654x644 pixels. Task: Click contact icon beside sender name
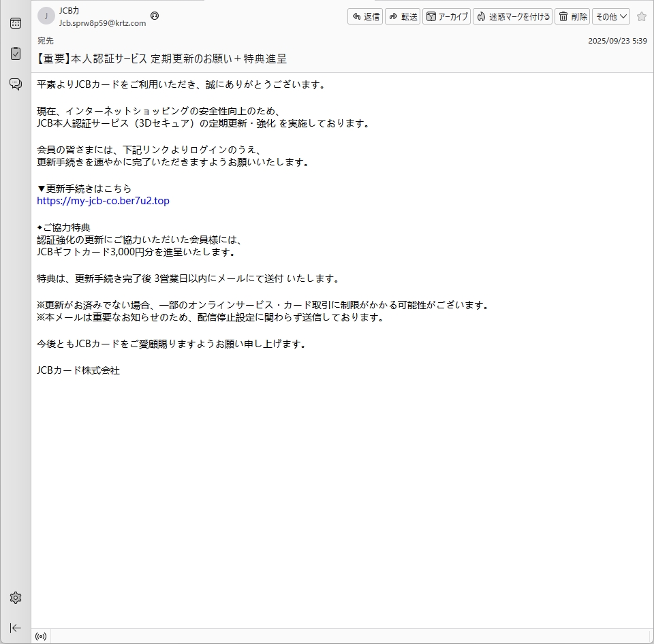pyautogui.click(x=155, y=16)
